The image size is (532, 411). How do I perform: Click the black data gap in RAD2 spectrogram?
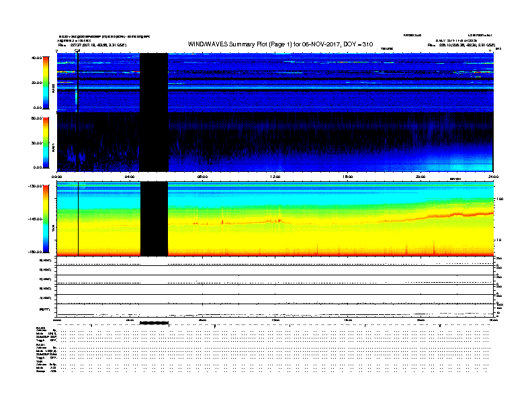pyautogui.click(x=154, y=83)
